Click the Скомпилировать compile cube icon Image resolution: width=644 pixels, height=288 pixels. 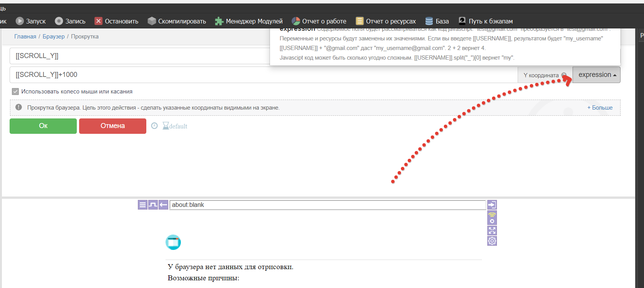152,21
